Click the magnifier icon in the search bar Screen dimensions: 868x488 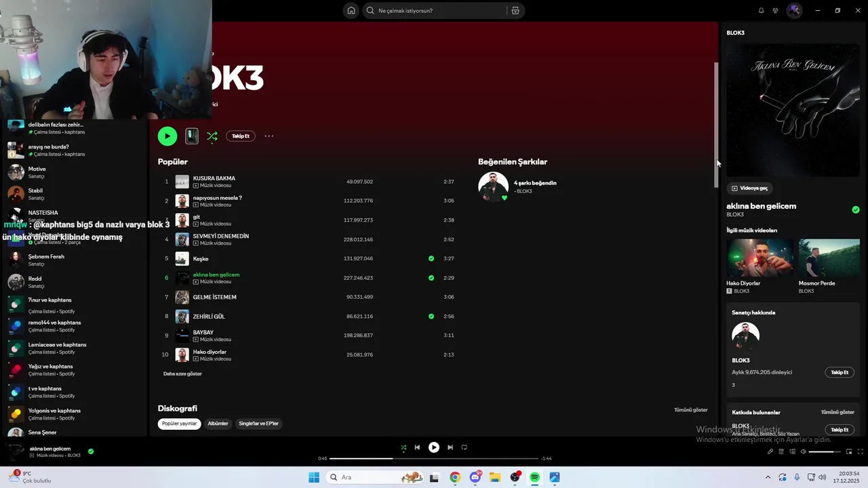point(370,11)
